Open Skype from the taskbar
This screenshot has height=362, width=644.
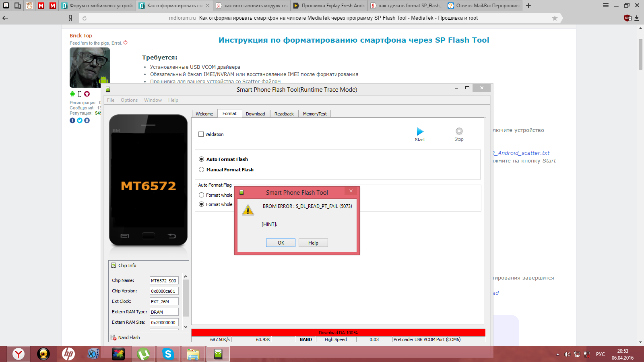point(168,354)
